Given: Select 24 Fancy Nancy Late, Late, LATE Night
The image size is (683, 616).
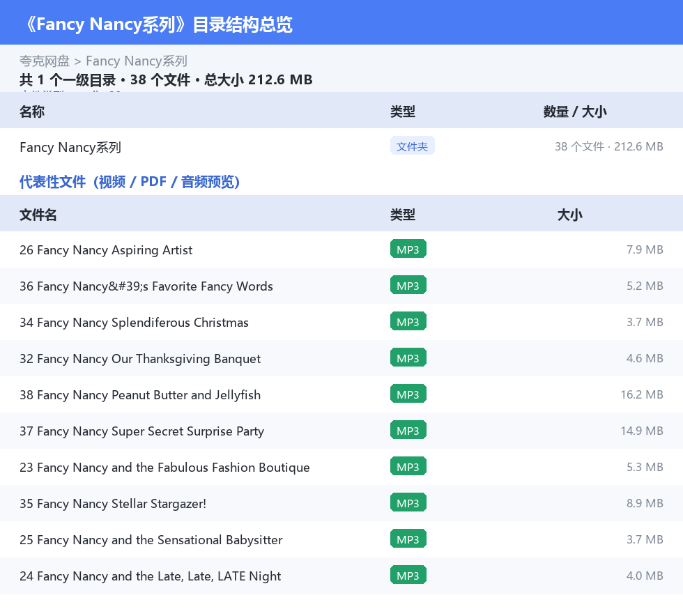Looking at the screenshot, I should [151, 576].
